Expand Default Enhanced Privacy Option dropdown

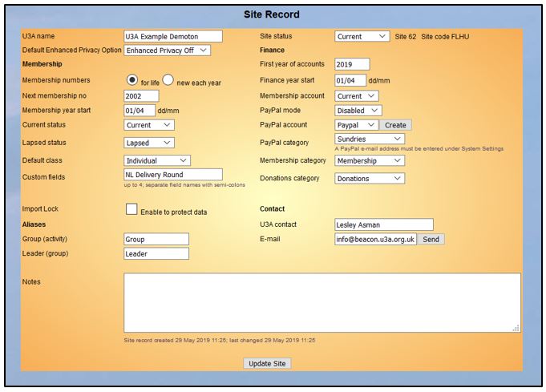point(167,51)
